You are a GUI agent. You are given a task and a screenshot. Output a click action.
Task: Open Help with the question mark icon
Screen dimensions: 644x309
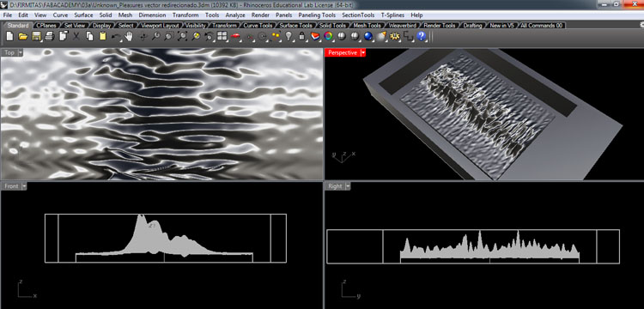coord(422,37)
